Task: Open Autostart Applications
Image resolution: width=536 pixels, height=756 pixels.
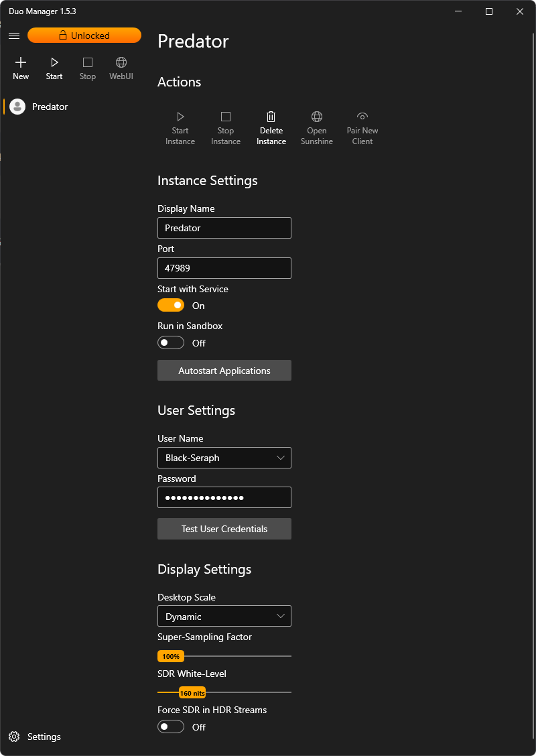Action: click(x=224, y=370)
